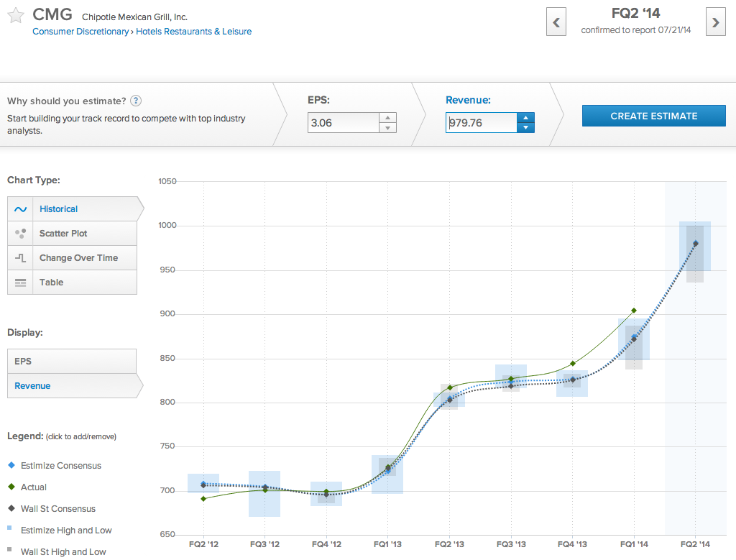Click FQ4 '13 actual green data point
The width and height of the screenshot is (736, 560).
[573, 363]
